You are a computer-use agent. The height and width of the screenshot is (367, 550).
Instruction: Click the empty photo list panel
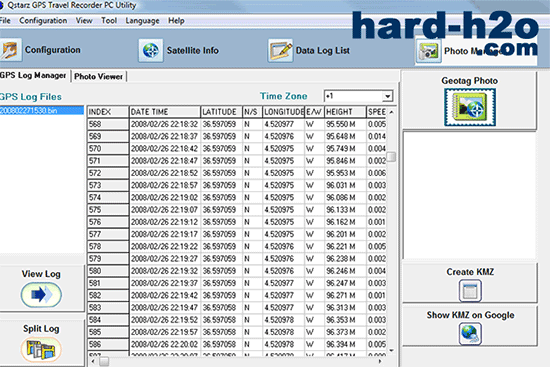pos(469,196)
